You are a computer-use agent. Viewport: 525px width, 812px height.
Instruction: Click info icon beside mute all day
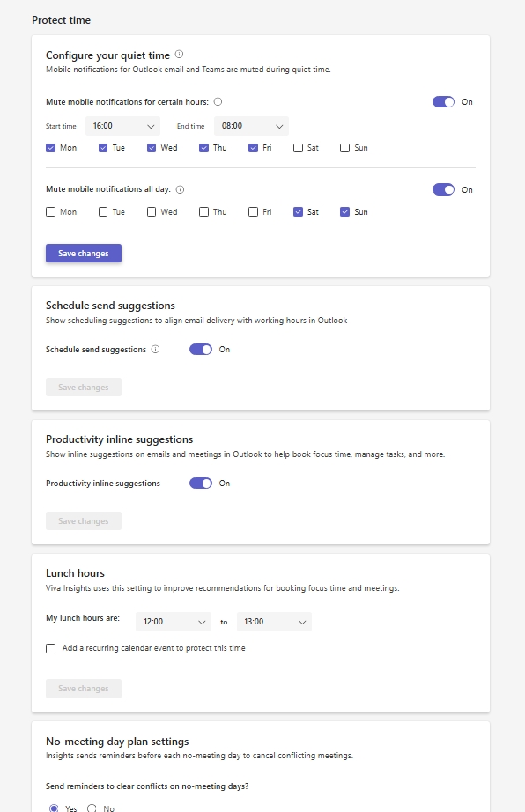[181, 189]
